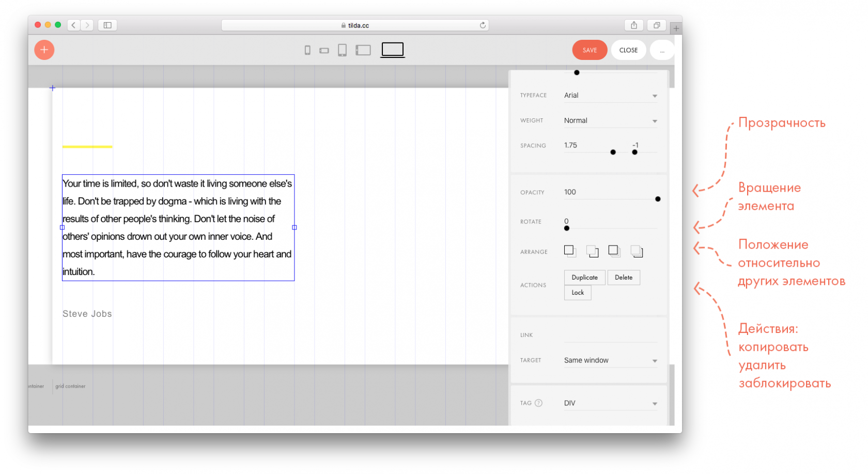Click the fourth Arrange icon (send to back)
Screen dimensions: 868x474
point(637,251)
